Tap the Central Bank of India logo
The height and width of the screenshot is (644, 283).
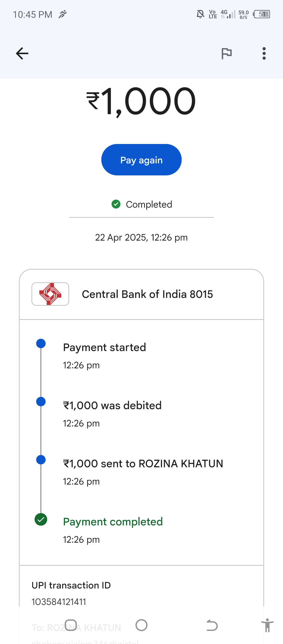pos(50,294)
